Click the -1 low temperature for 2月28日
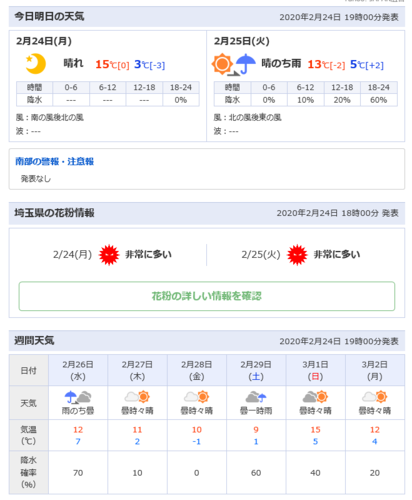This screenshot has height=500, width=412. [x=197, y=442]
